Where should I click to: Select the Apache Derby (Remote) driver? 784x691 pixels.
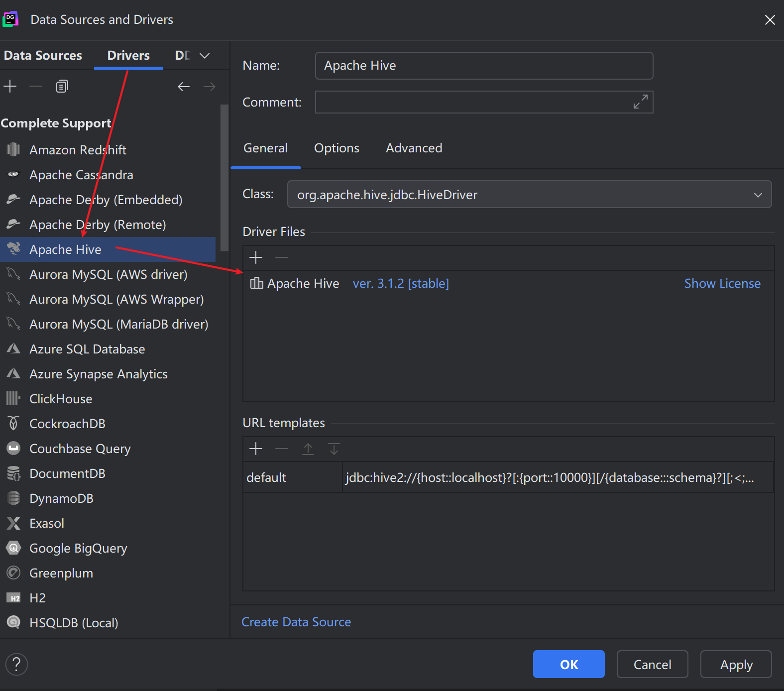click(108, 225)
